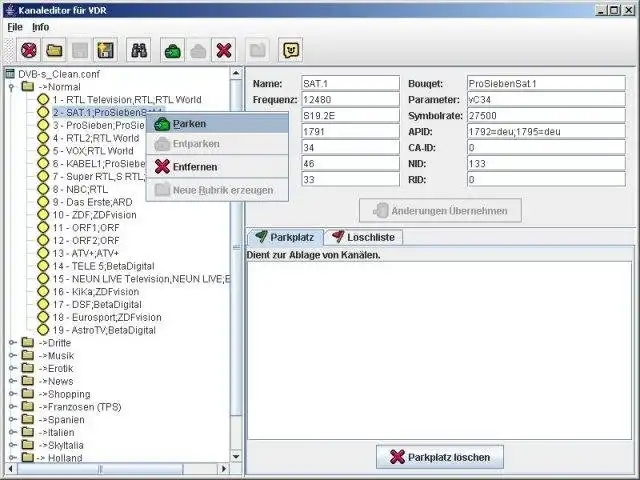640x480 pixels.
Task: Click the Name input field containing SAT.1
Action: (350, 83)
